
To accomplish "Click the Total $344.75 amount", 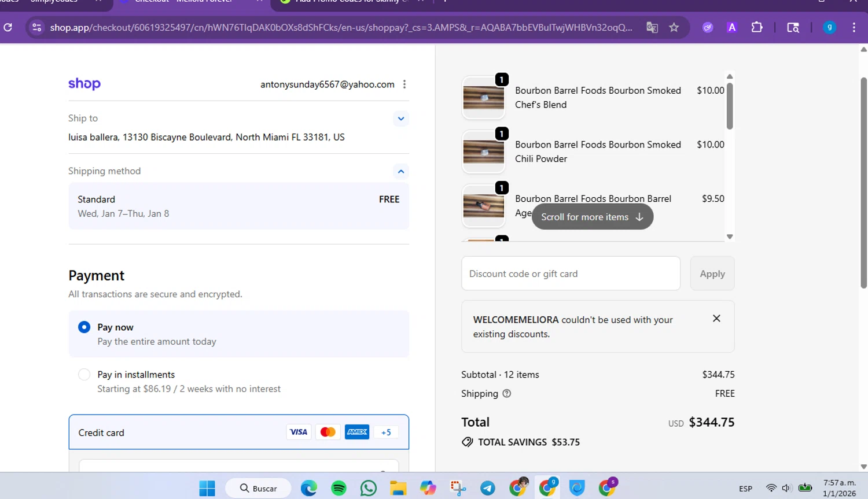I will [x=711, y=422].
